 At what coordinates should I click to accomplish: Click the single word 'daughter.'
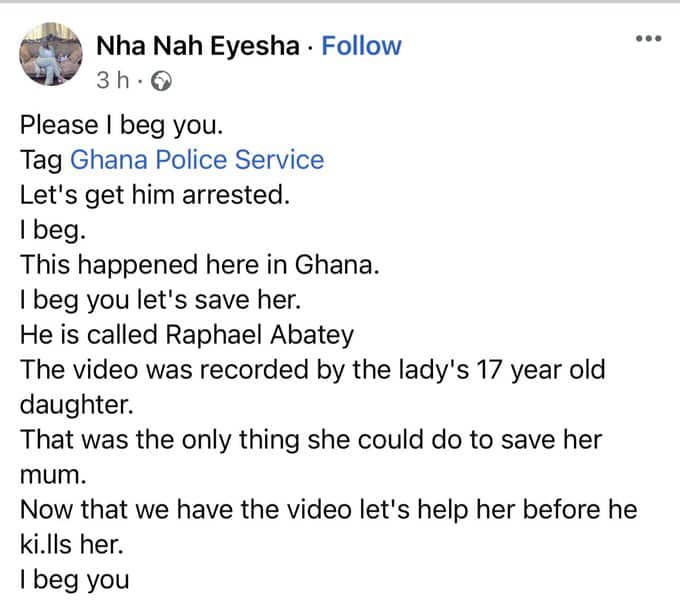pos(76,405)
